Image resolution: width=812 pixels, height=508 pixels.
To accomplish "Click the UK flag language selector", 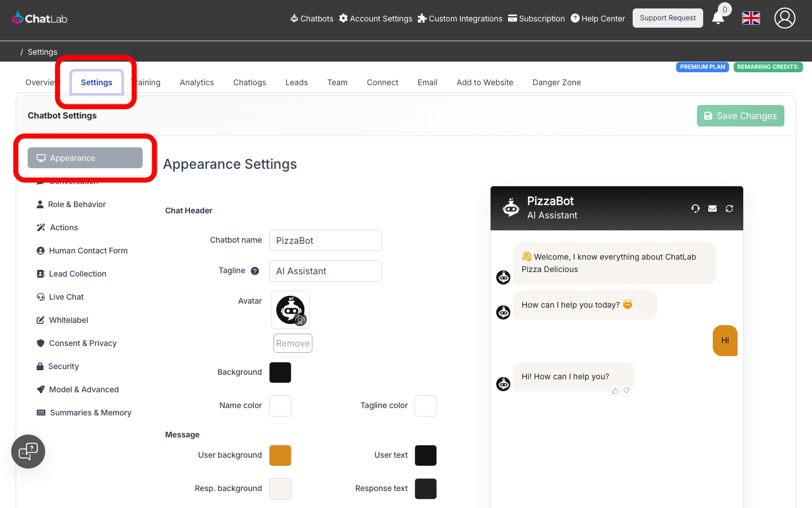I will (x=751, y=18).
